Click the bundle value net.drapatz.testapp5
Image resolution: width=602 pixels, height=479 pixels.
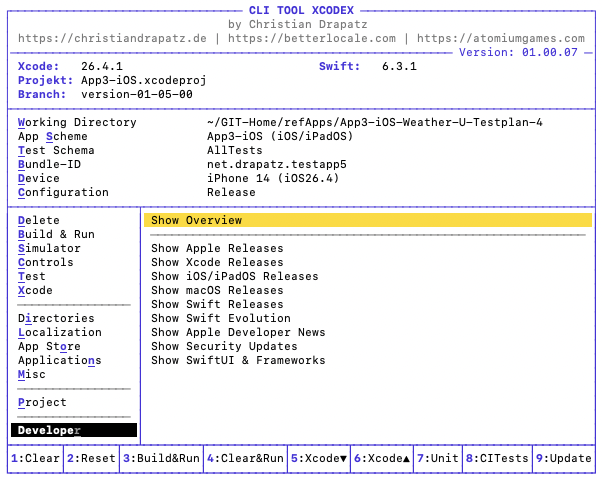click(277, 164)
